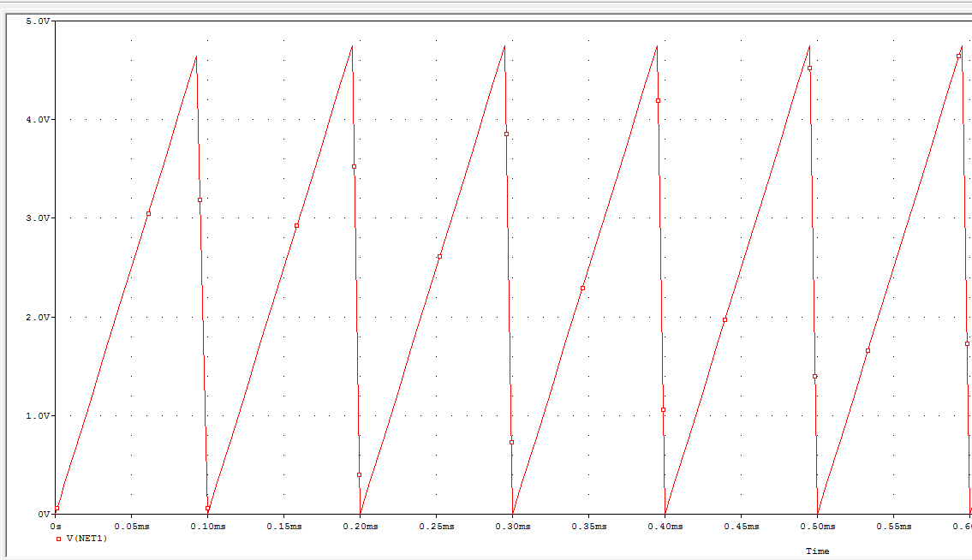Click the Time x-axis title
Screen dimensions: 972x560
pyautogui.click(x=817, y=551)
